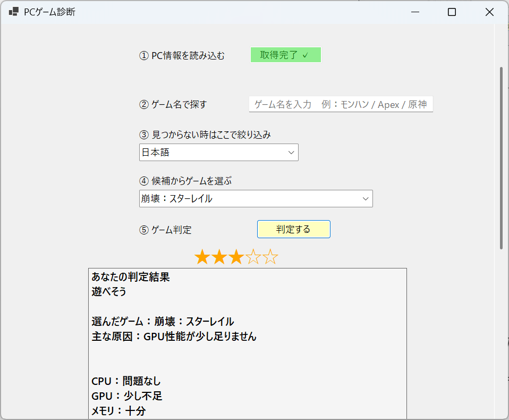Click the vertical scrollbar thumb
This screenshot has height=420, width=509.
(501, 158)
